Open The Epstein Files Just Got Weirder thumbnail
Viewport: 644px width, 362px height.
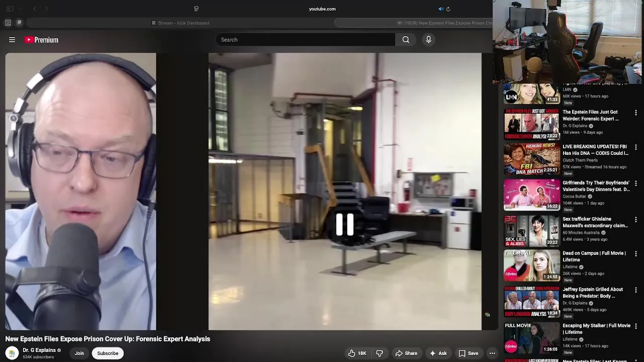coord(532,124)
